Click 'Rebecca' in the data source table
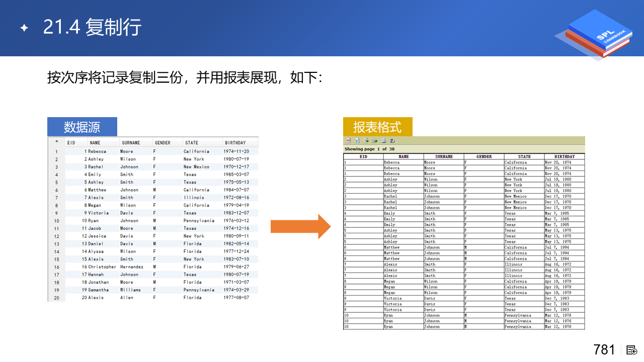The height and width of the screenshot is (362, 644). pyautogui.click(x=97, y=151)
